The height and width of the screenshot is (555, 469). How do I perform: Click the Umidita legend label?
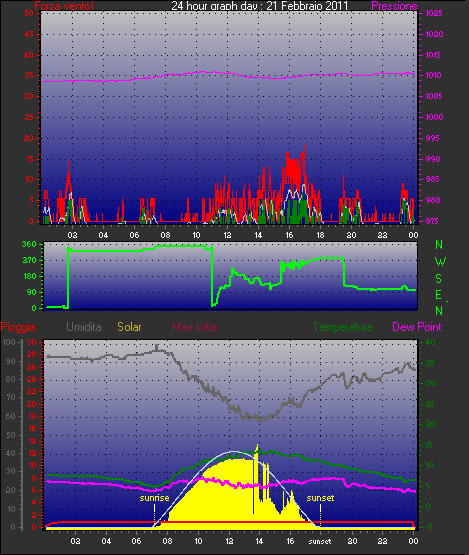click(84, 327)
